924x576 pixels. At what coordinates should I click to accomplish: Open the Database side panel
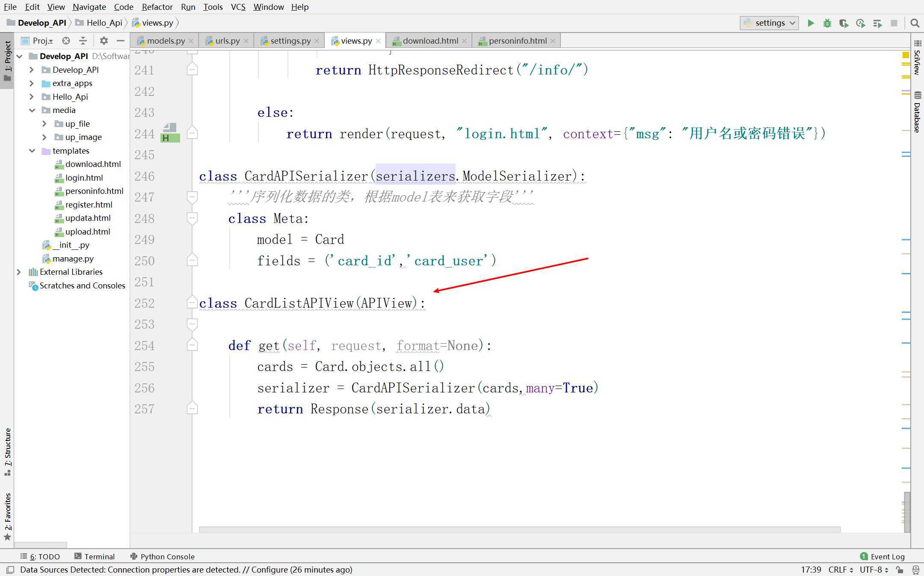[x=917, y=112]
